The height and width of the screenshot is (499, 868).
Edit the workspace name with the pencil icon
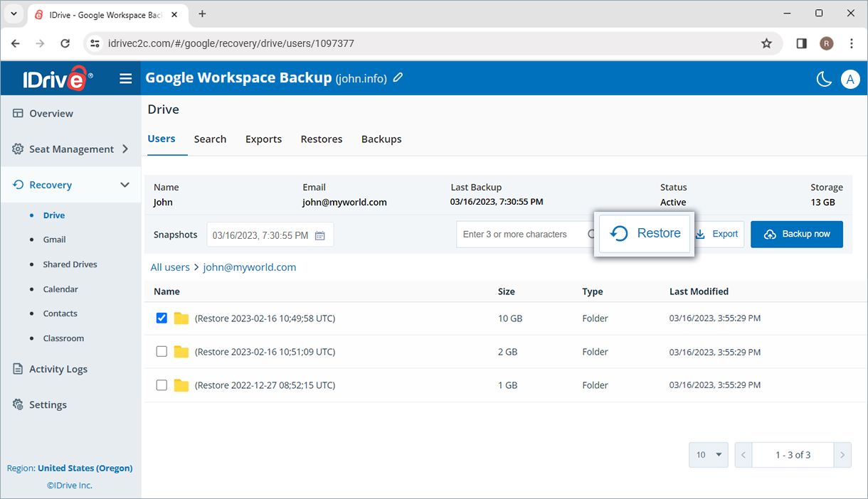tap(398, 78)
